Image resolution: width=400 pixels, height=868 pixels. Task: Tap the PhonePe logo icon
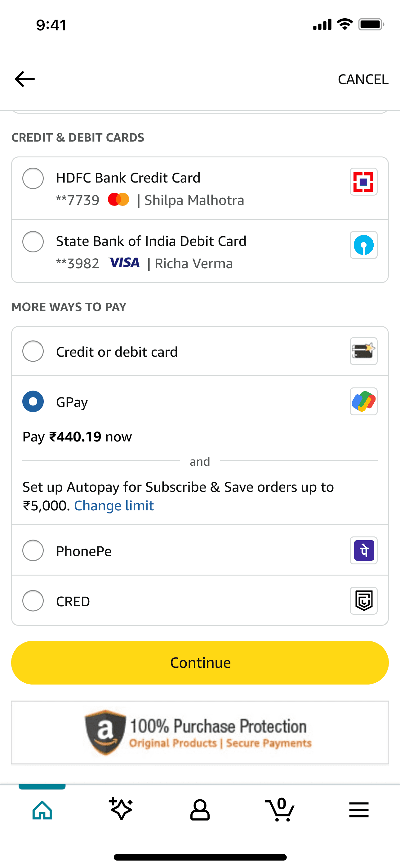[x=363, y=551]
